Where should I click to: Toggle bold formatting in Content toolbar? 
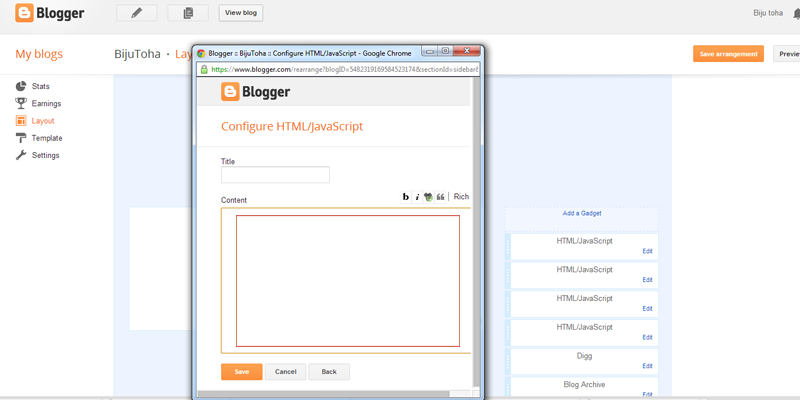[x=406, y=197]
